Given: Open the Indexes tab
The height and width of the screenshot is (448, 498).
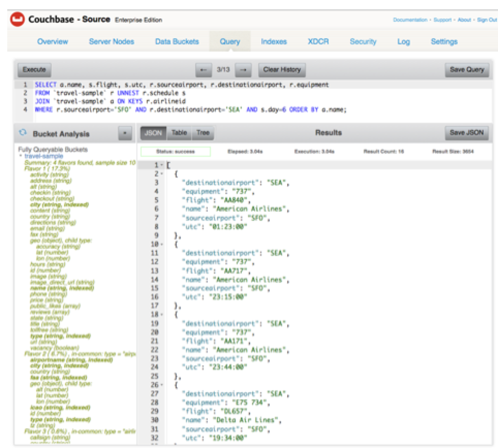Looking at the screenshot, I should point(274,42).
